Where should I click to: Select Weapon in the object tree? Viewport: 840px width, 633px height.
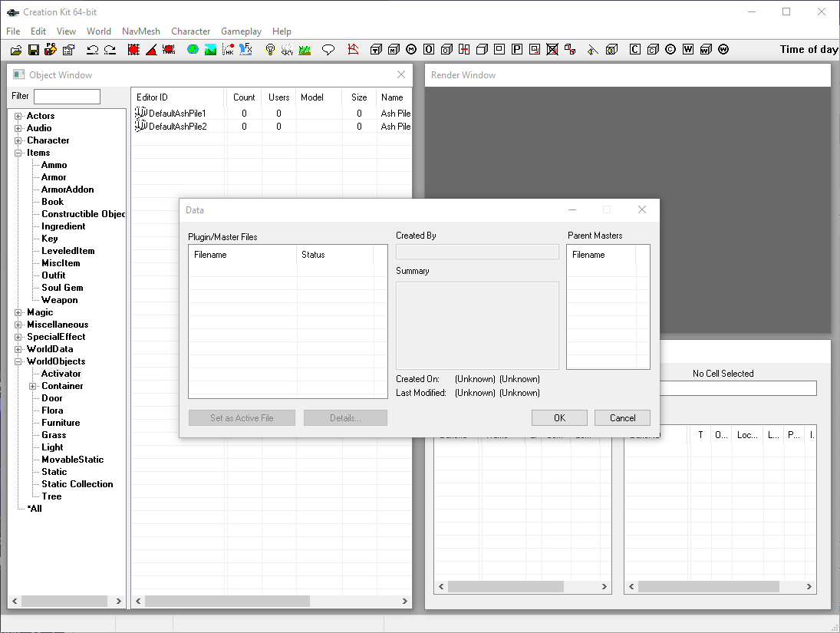click(x=60, y=300)
